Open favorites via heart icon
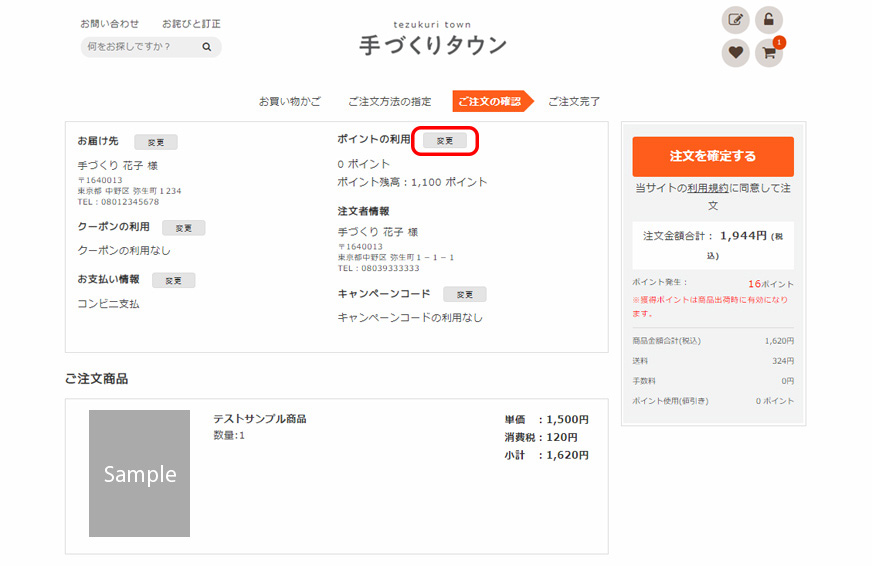Screen dimensions: 872x566 coord(736,53)
